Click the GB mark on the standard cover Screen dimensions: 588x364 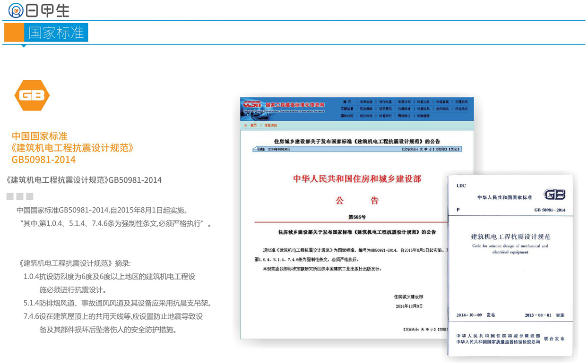pyautogui.click(x=554, y=195)
